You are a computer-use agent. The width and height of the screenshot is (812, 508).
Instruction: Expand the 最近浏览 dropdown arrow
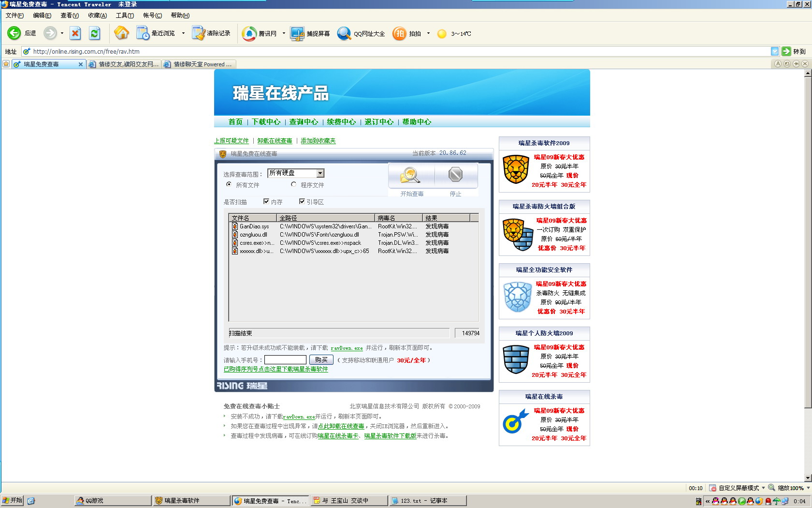tap(183, 33)
